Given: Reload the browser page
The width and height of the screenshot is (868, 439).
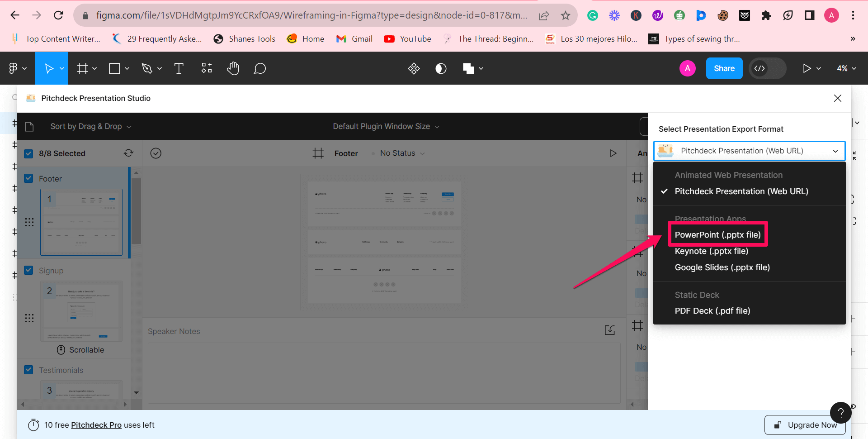Looking at the screenshot, I should (x=58, y=15).
